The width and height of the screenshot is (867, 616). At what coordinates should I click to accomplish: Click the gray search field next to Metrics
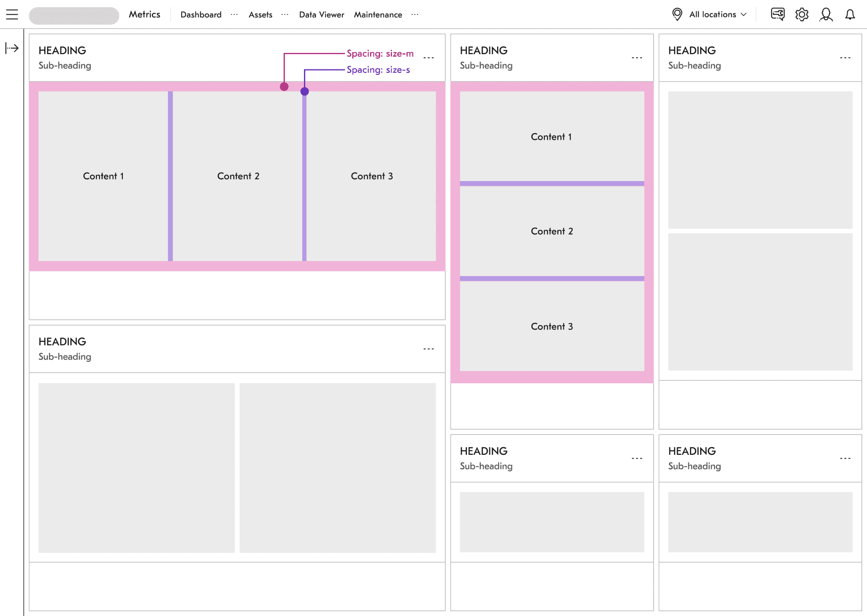(x=74, y=14)
